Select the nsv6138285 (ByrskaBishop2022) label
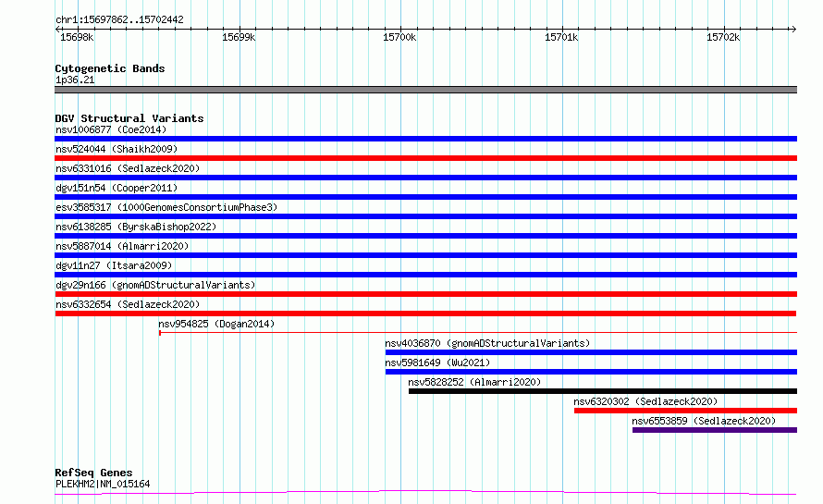The image size is (823, 504). 136,227
